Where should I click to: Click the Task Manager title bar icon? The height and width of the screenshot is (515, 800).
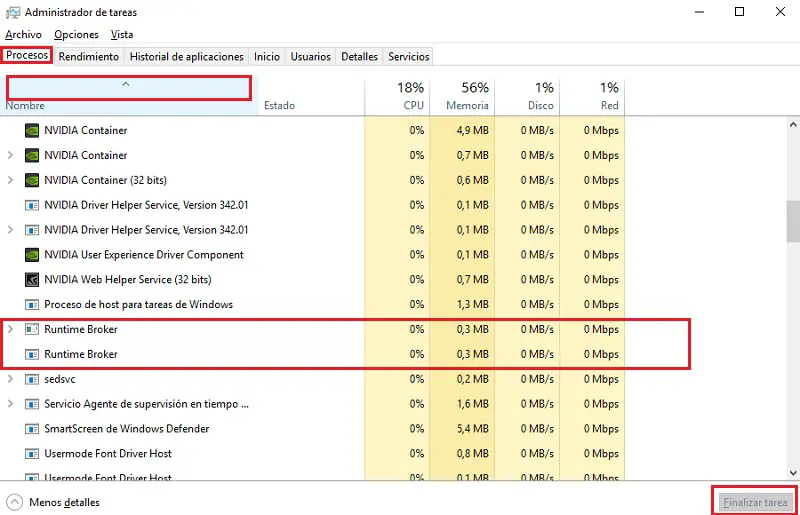pos(11,12)
